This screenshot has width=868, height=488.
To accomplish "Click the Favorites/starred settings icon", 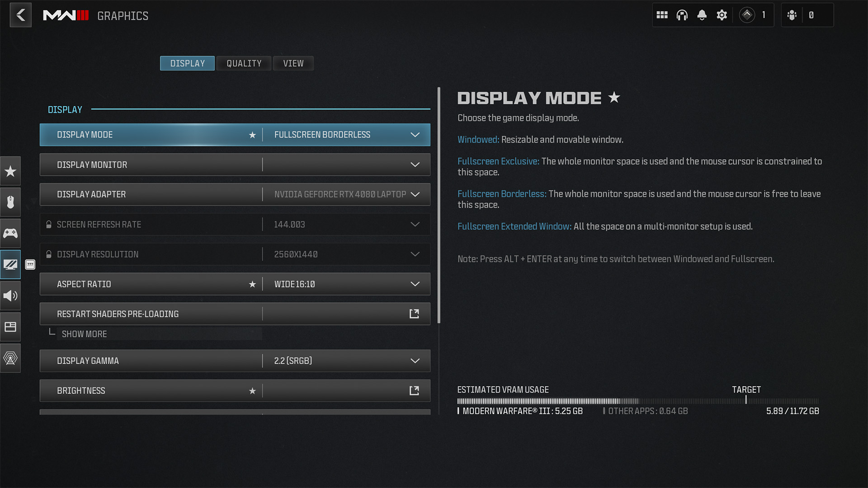I will (x=11, y=171).
